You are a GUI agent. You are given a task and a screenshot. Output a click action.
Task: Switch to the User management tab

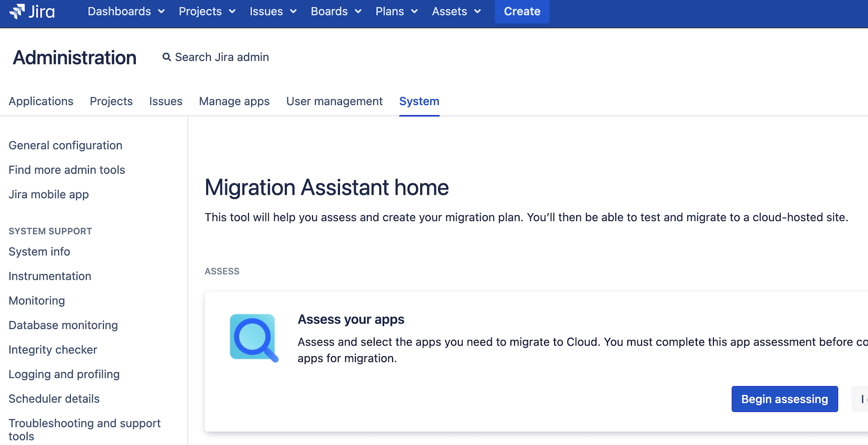click(x=335, y=101)
